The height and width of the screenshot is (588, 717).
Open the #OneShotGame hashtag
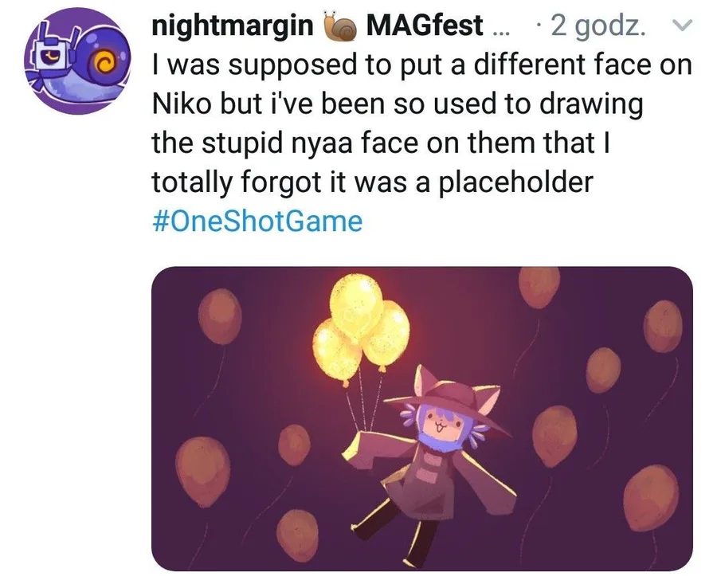pos(256,221)
